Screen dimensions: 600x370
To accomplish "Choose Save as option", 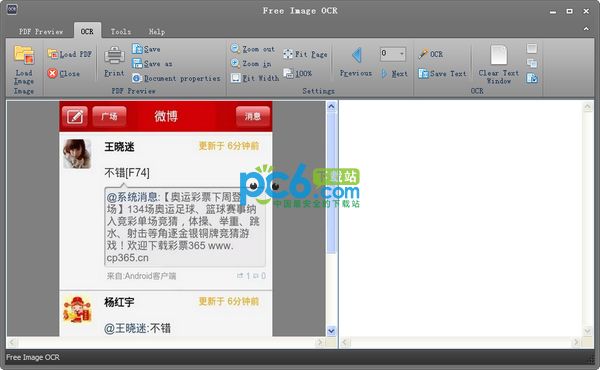I will pos(152,64).
